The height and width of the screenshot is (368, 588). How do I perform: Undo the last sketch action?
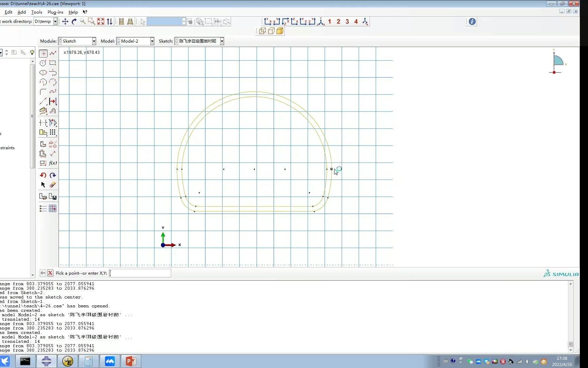(x=43, y=175)
